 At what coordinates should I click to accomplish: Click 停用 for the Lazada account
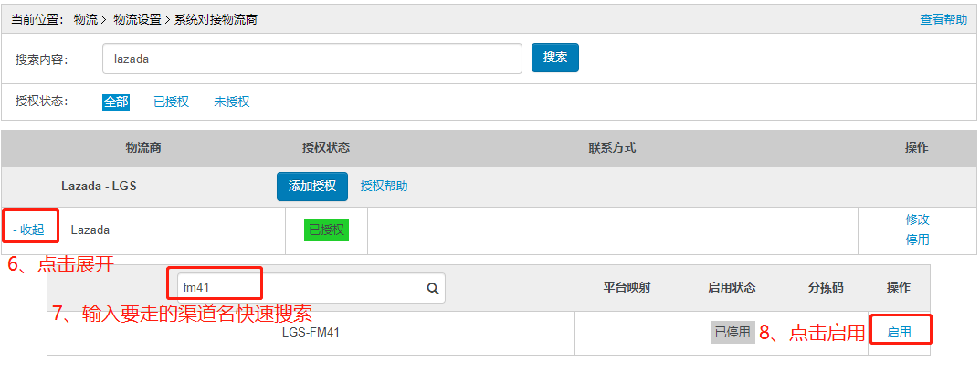pyautogui.click(x=917, y=240)
